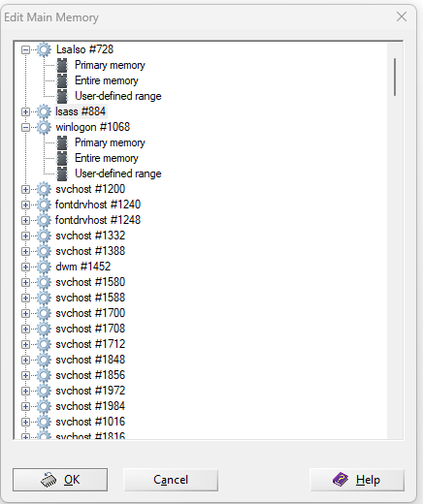Click the gear icon of svchost #1848

point(44,360)
